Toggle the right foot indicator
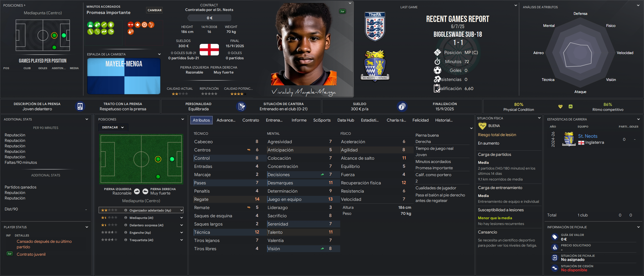 click(145, 191)
